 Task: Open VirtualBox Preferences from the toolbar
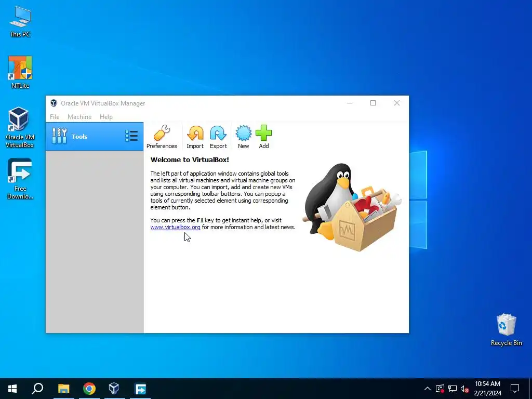pyautogui.click(x=162, y=137)
